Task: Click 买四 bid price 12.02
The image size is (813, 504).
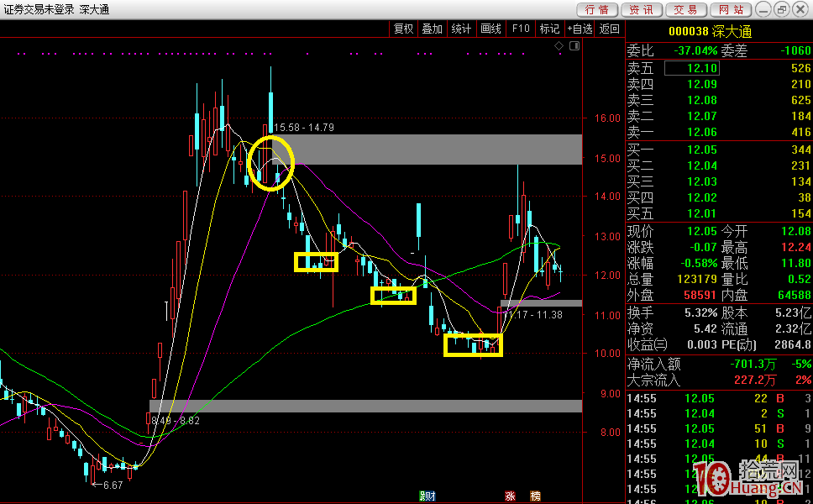Action: pos(702,198)
